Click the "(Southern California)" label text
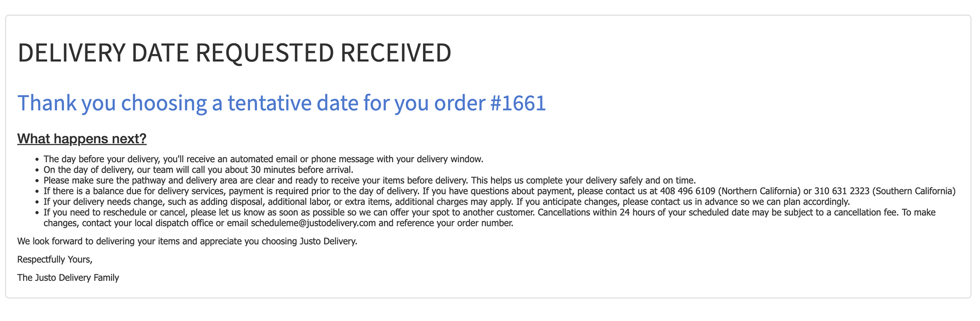The width and height of the screenshot is (980, 321). pyautogui.click(x=914, y=191)
